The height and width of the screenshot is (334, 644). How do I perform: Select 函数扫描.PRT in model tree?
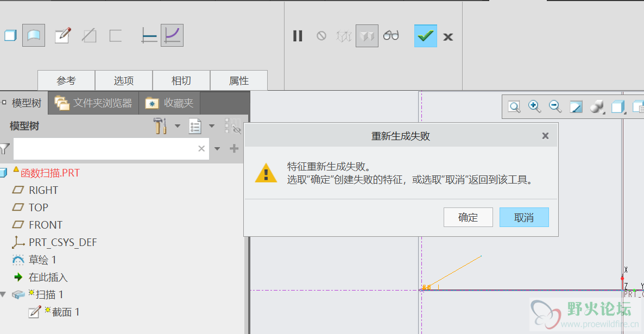click(x=50, y=173)
